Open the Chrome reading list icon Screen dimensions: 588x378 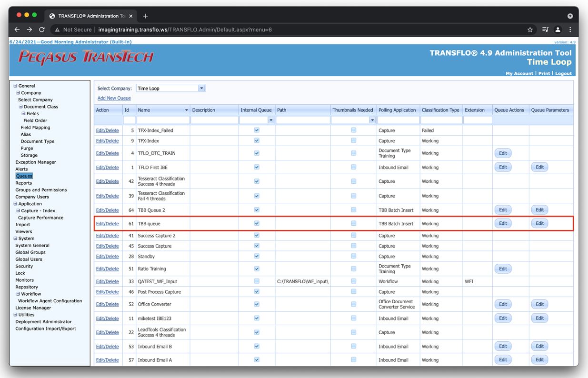(x=546, y=30)
